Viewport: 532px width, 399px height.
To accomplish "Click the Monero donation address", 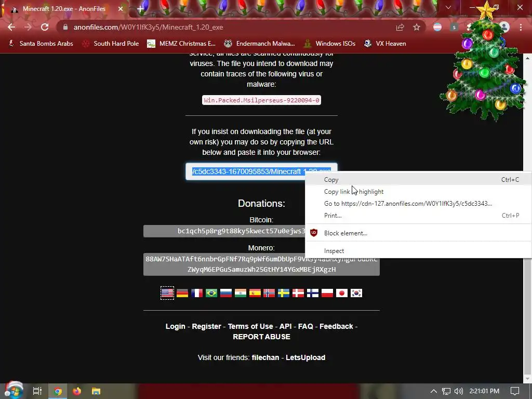I will point(261,264).
